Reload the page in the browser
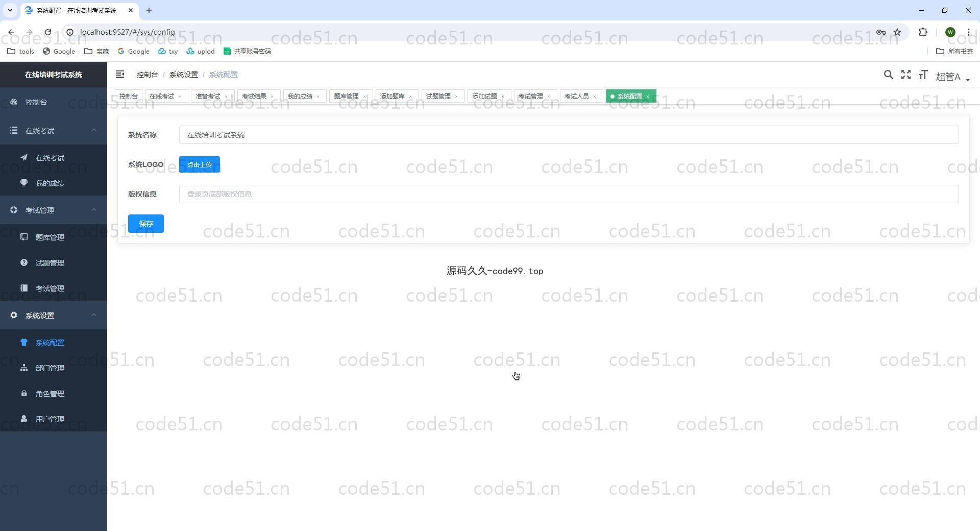 [47, 32]
